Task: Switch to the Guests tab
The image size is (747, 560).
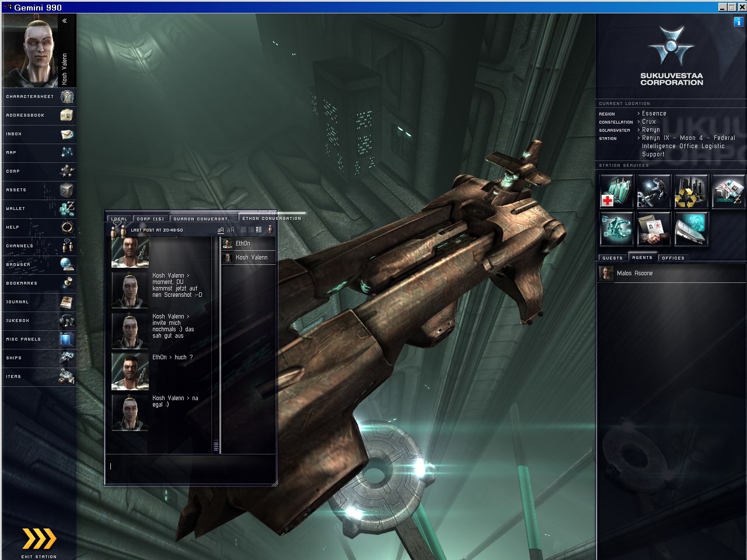Action: [612, 258]
